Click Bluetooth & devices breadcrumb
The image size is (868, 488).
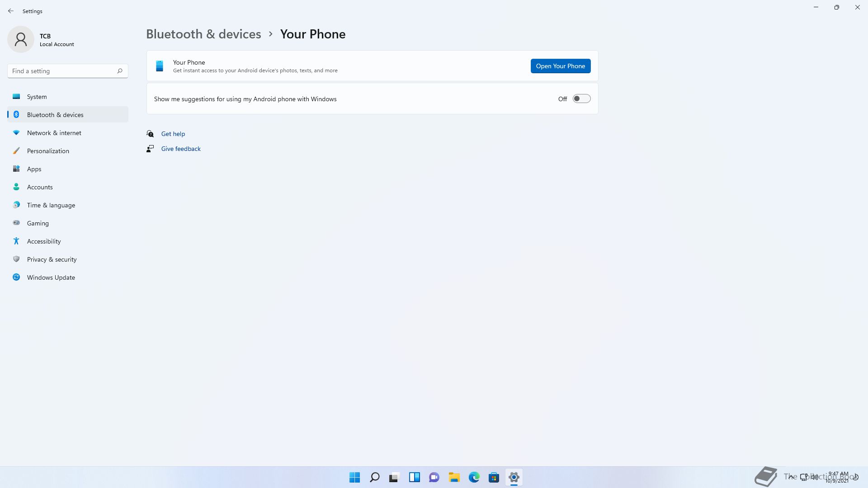pos(203,34)
